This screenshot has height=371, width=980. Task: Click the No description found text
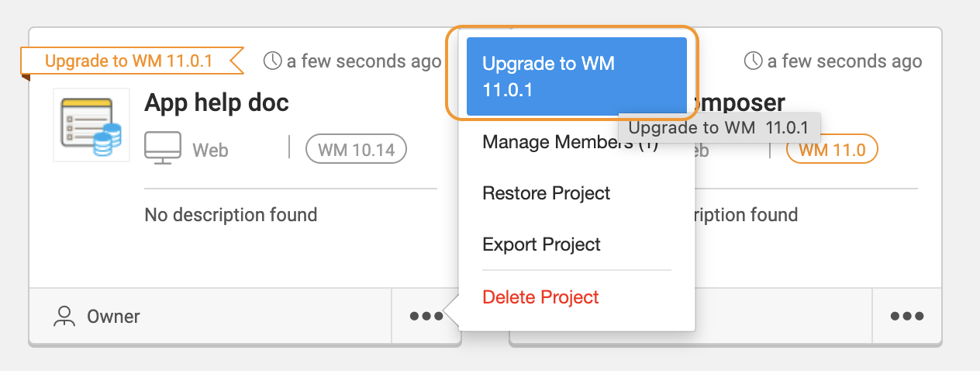[230, 214]
